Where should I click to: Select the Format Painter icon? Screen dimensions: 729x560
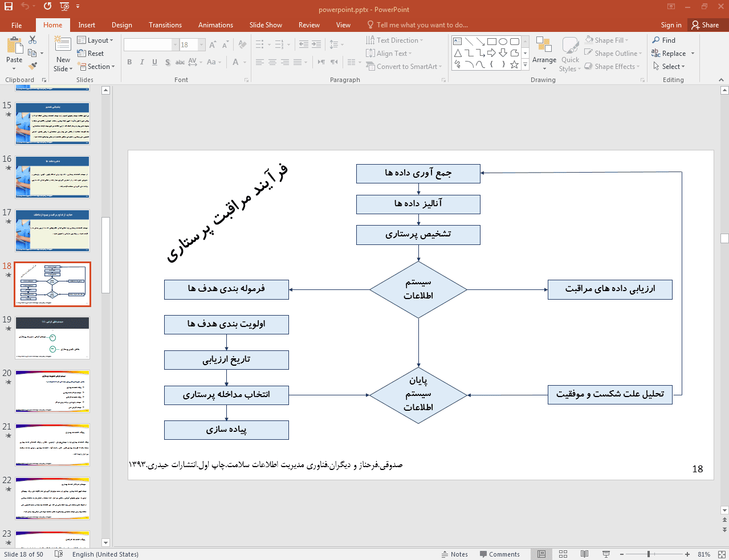(32, 66)
